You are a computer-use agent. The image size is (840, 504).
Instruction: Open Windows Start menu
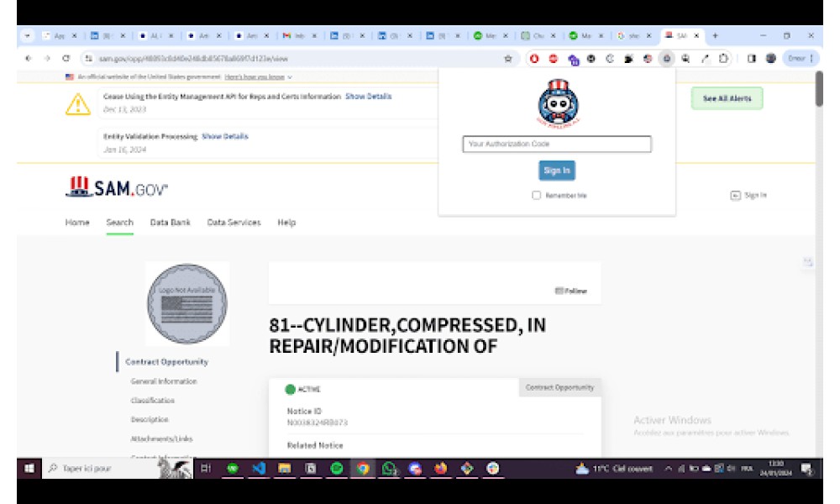pyautogui.click(x=29, y=469)
